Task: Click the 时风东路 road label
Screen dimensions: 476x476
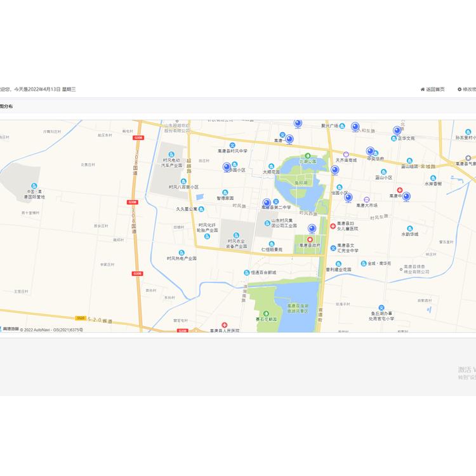Action: click(x=379, y=217)
